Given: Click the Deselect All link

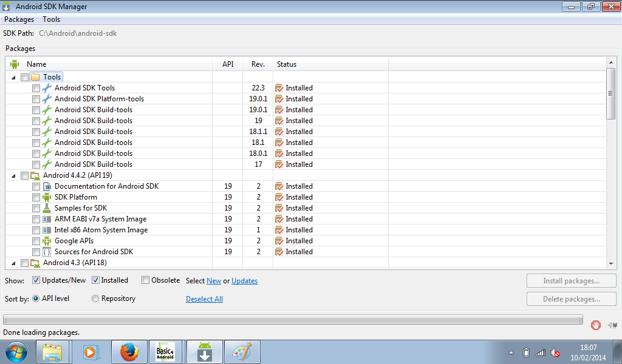Looking at the screenshot, I should click(204, 299).
